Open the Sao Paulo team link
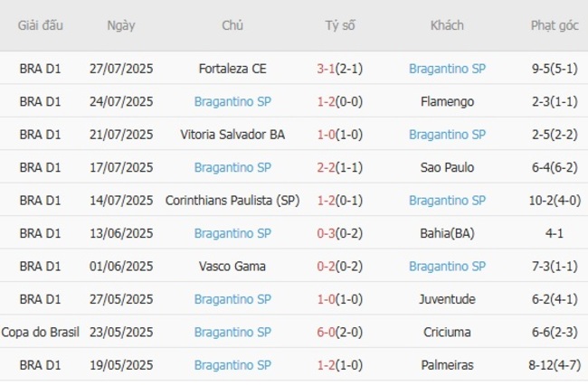 [447, 167]
